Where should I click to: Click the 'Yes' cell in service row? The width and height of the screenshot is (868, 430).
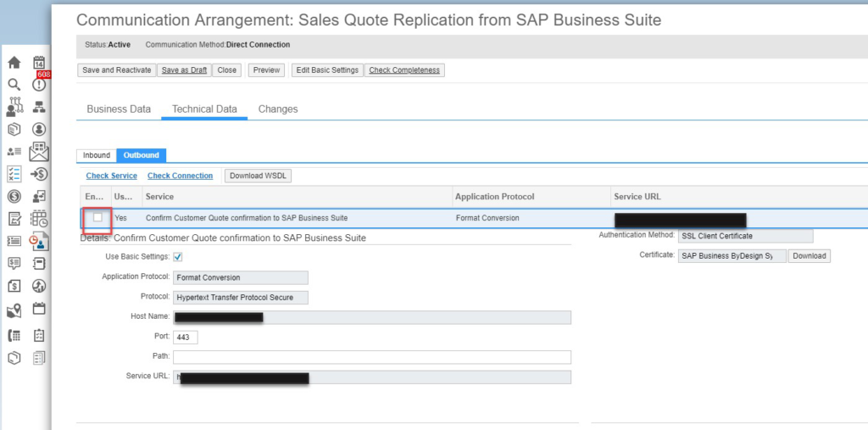pos(125,218)
